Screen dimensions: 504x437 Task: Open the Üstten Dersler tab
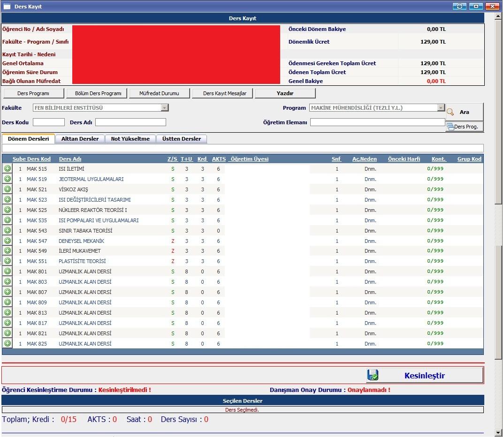pyautogui.click(x=181, y=139)
